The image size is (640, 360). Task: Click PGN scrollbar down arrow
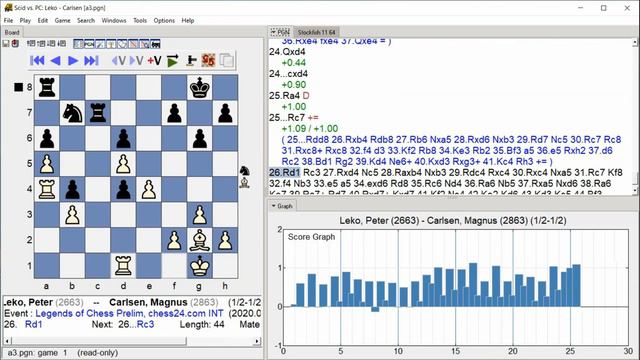tap(635, 191)
